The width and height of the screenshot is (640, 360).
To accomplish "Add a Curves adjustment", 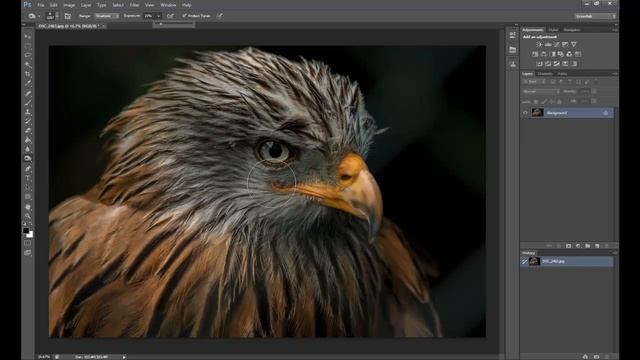I will pos(556,44).
